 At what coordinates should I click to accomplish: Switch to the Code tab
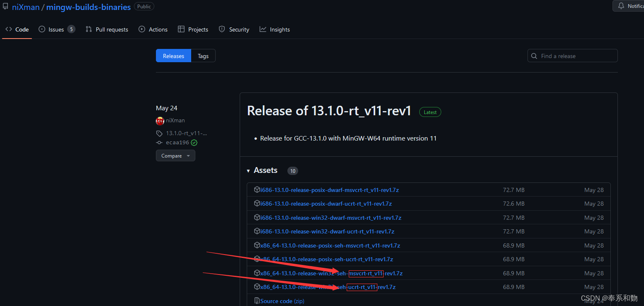tap(17, 29)
